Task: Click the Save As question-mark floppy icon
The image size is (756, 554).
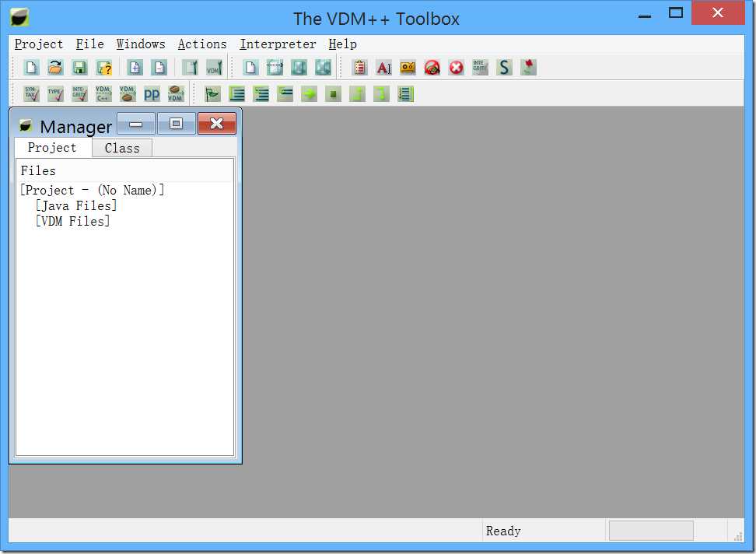Action: click(x=104, y=68)
